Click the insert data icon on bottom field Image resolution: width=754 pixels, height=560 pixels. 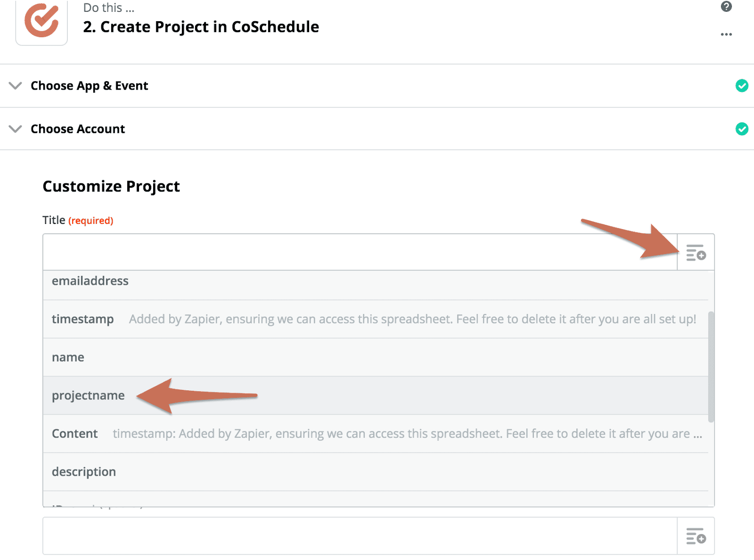[696, 536]
